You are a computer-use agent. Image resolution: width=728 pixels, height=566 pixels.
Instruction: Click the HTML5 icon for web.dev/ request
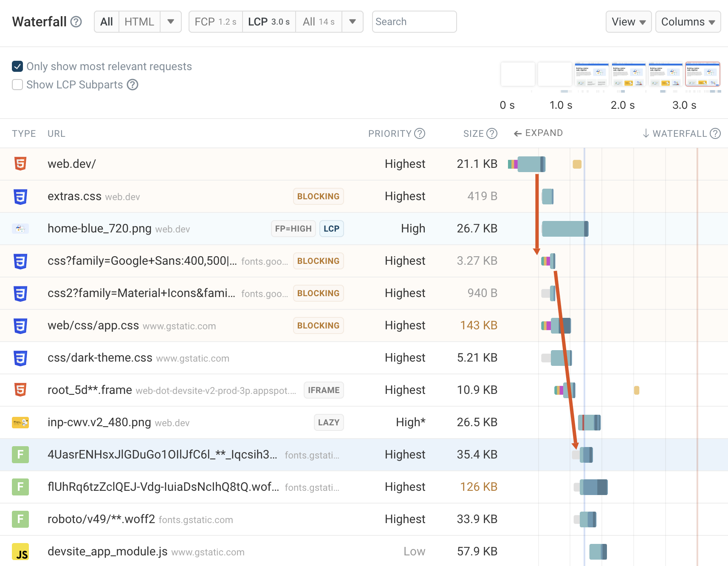click(20, 164)
